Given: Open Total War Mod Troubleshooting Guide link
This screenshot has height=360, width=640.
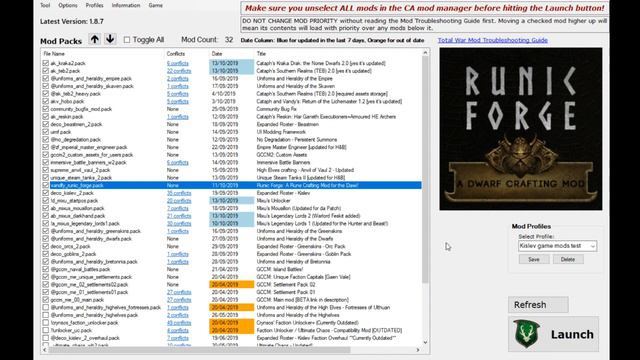Looking at the screenshot, I should 493,40.
